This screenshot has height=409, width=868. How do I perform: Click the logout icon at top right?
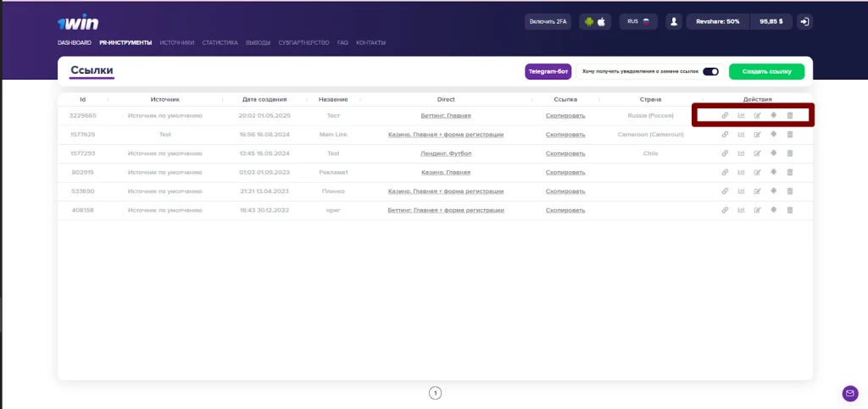point(805,21)
